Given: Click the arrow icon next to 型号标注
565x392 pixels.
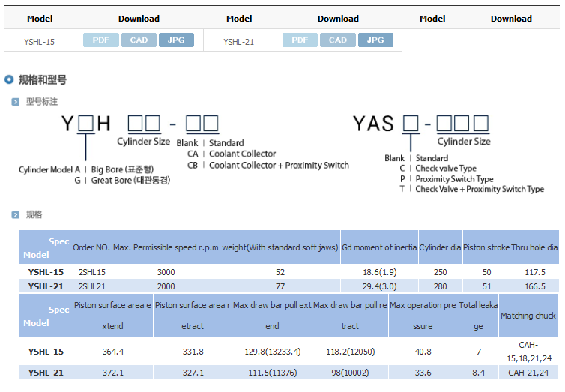Looking at the screenshot, I should 16,102.
